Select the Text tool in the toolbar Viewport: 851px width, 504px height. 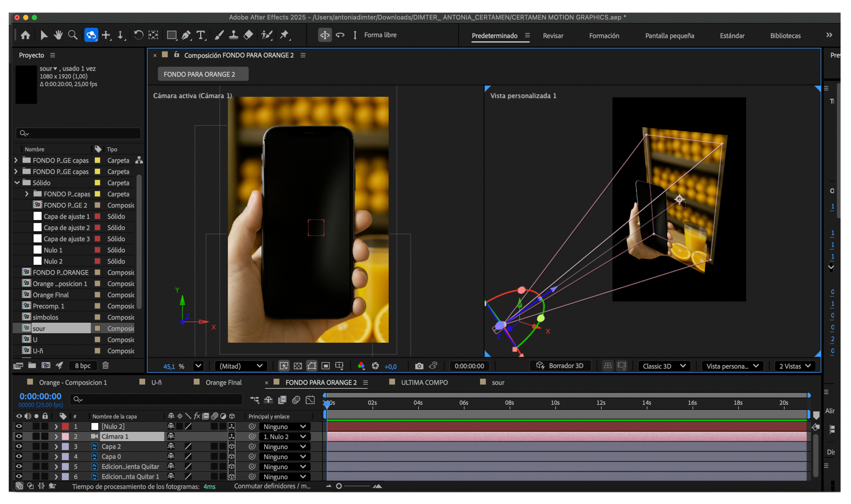201,35
